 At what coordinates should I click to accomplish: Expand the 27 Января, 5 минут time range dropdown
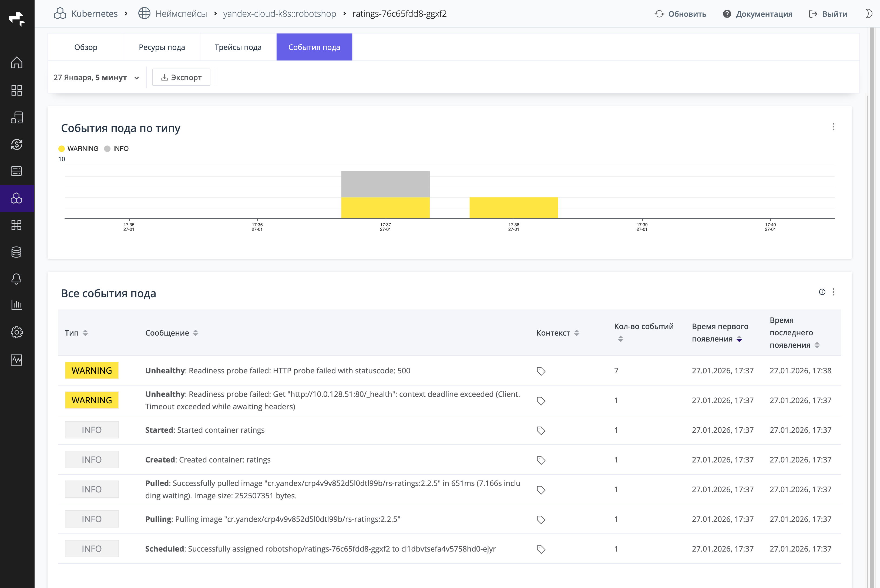96,78
